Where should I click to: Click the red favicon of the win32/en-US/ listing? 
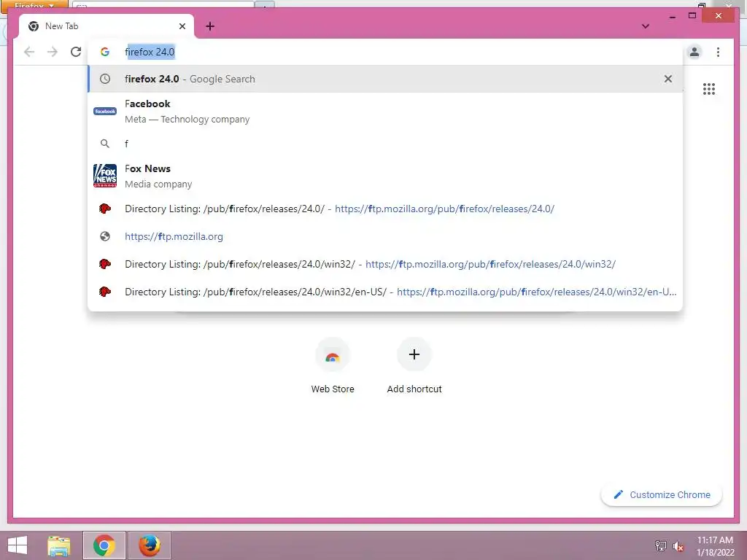[x=105, y=292]
